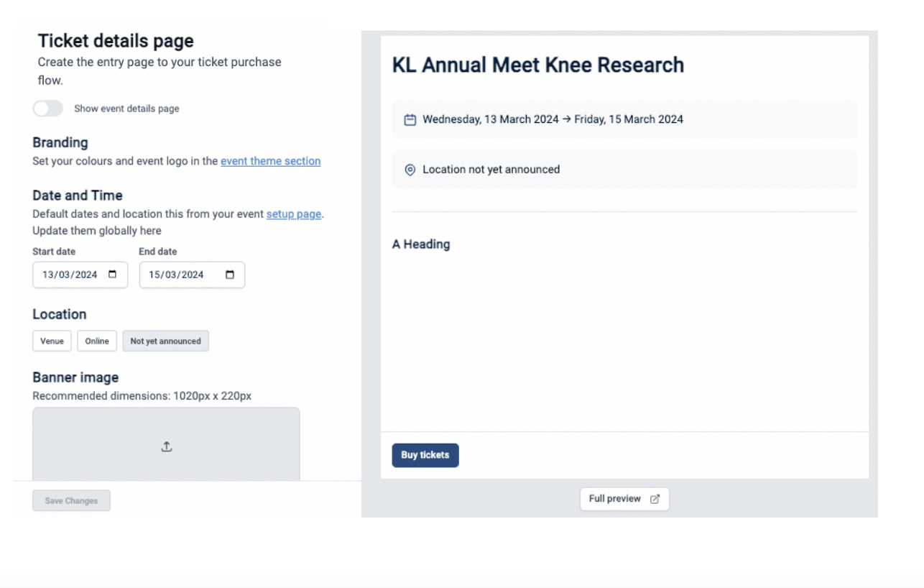
Task: Open the Start date calendar picker icon
Action: click(113, 275)
